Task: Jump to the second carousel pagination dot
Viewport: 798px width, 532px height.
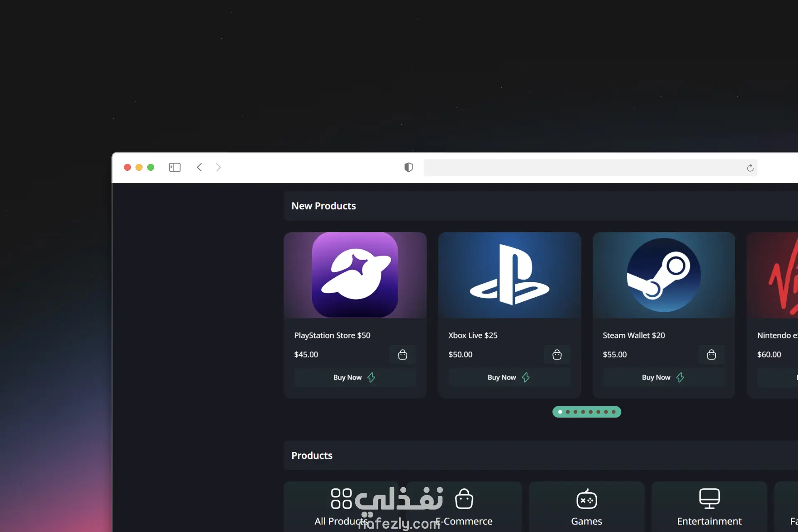Action: point(568,412)
